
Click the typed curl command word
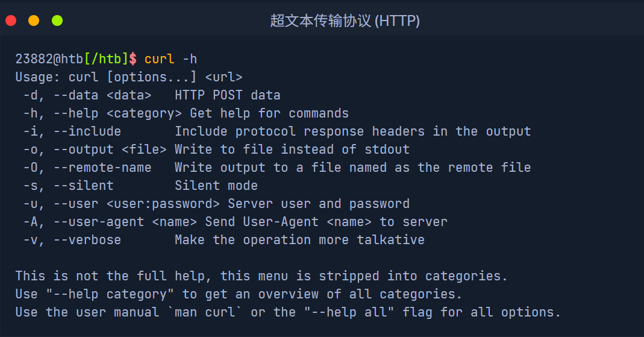pyautogui.click(x=160, y=59)
